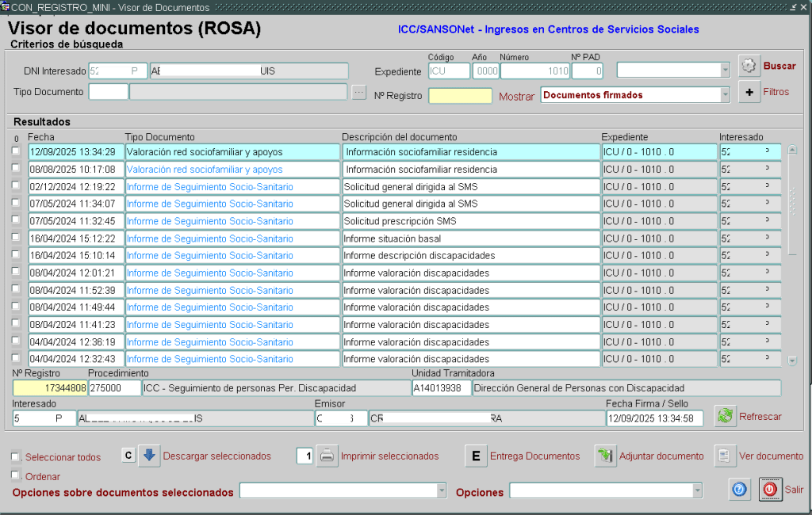Click Valoración red sociofamiliar link dated 08/08/2025
This screenshot has width=812, height=515.
point(205,170)
